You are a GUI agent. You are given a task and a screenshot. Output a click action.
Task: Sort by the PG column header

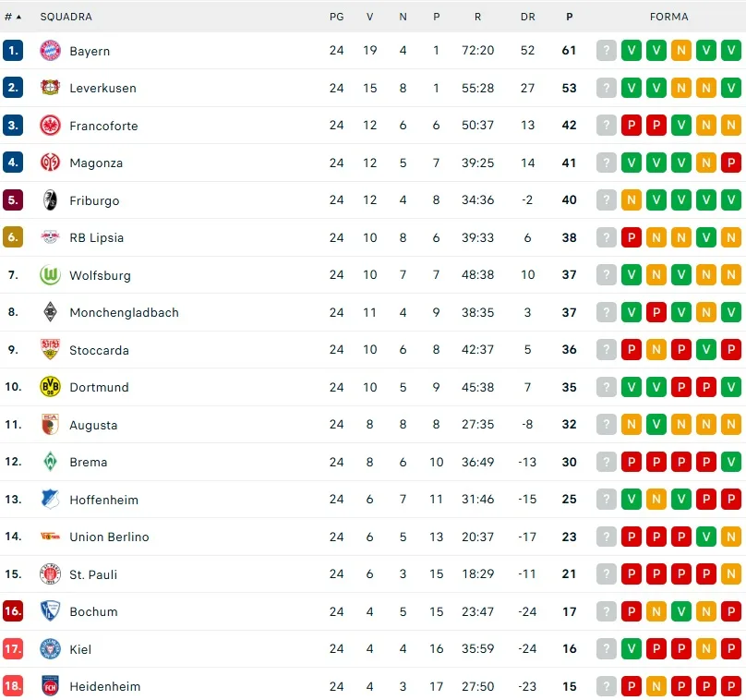[336, 17]
